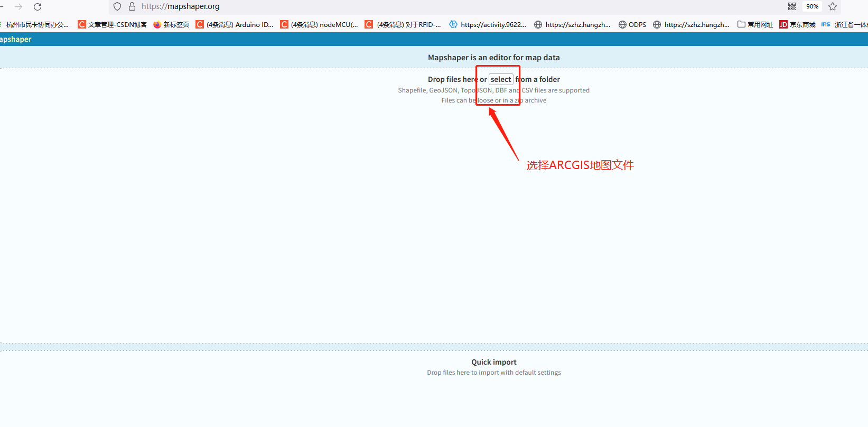Click the supported file formats text line

click(494, 90)
